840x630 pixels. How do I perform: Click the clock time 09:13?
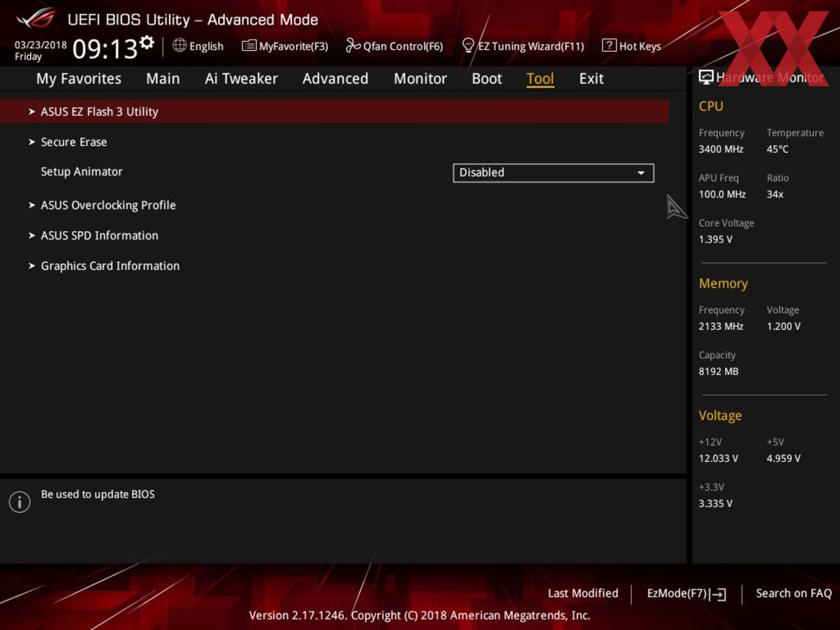(x=105, y=48)
